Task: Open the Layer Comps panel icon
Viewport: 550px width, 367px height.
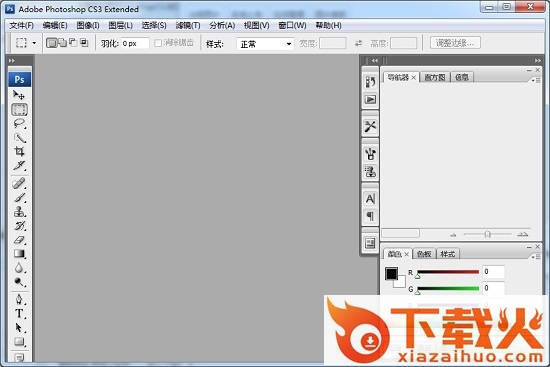Action: pyautogui.click(x=370, y=243)
